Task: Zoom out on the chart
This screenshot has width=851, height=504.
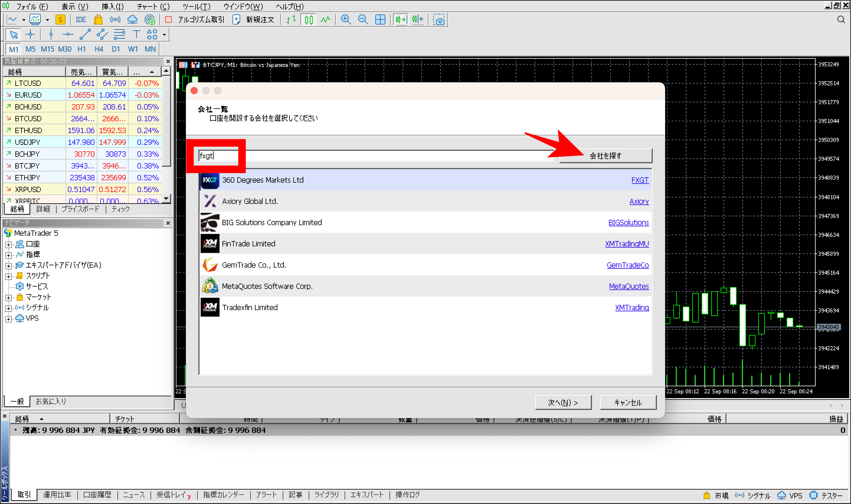Action: (363, 19)
